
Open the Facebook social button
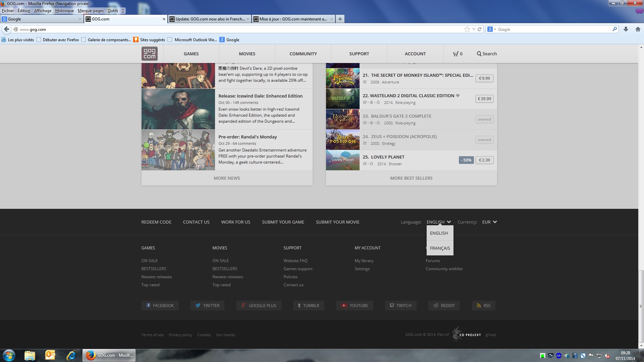point(160,305)
